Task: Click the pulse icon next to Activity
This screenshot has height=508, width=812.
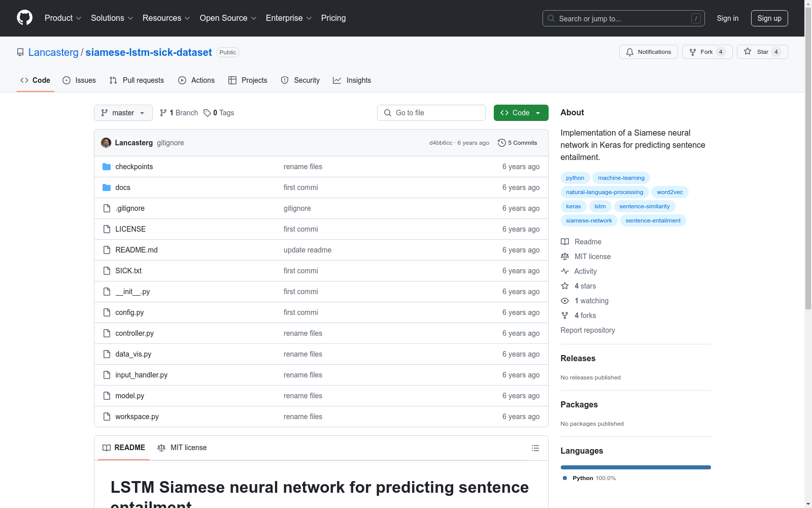Action: click(x=565, y=271)
